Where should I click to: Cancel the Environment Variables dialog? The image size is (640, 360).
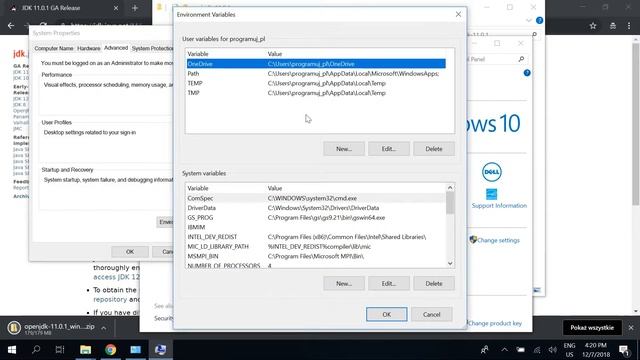[431, 314]
